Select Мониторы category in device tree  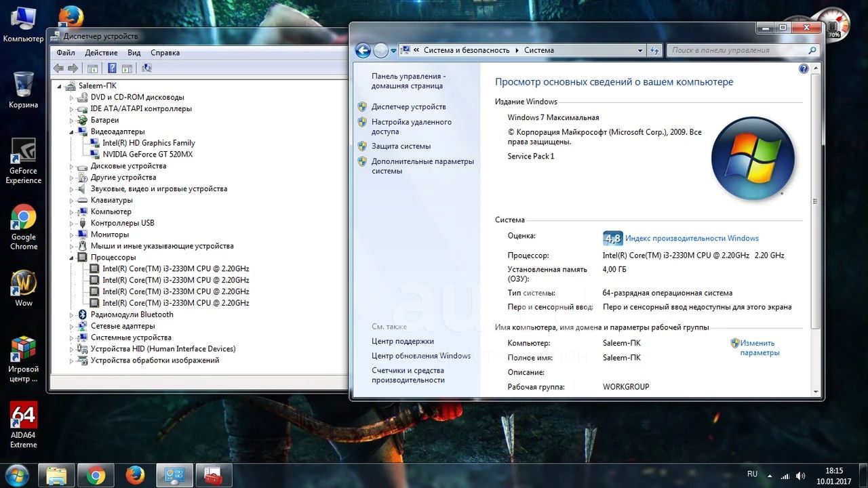click(109, 235)
